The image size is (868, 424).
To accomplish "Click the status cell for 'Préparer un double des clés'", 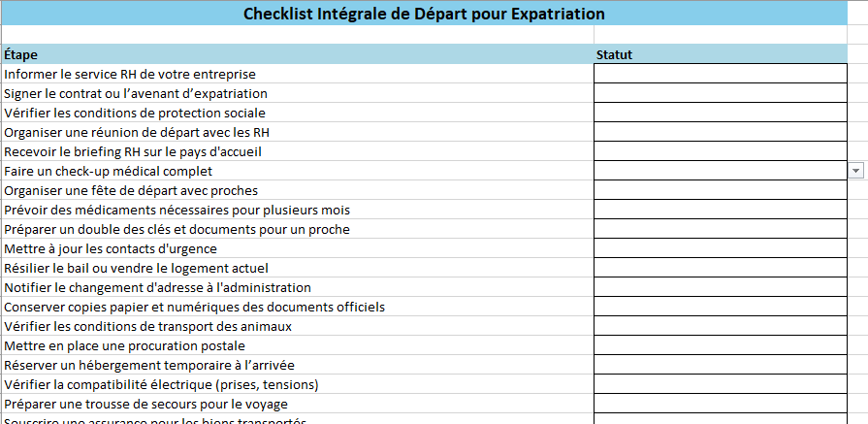I will point(720,229).
